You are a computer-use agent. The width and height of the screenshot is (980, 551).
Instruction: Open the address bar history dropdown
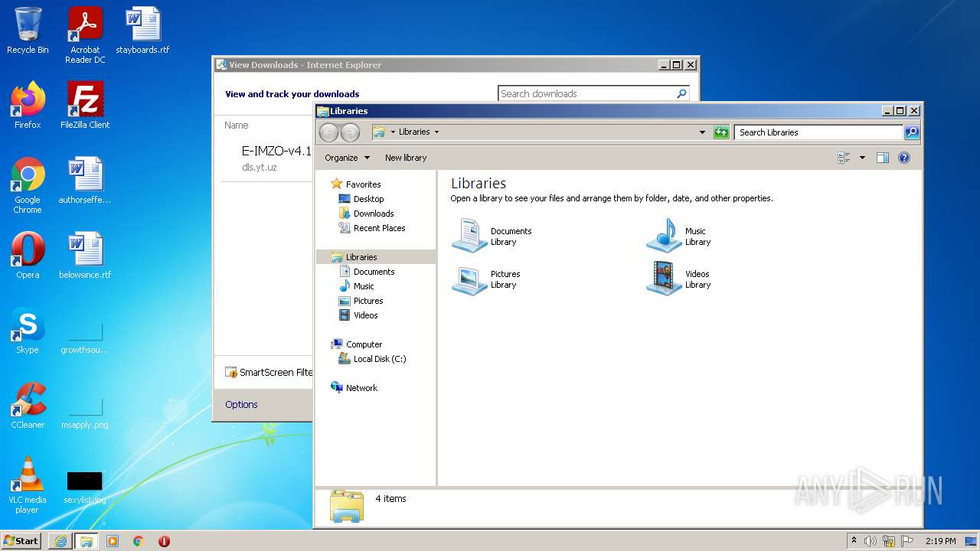[x=702, y=132]
